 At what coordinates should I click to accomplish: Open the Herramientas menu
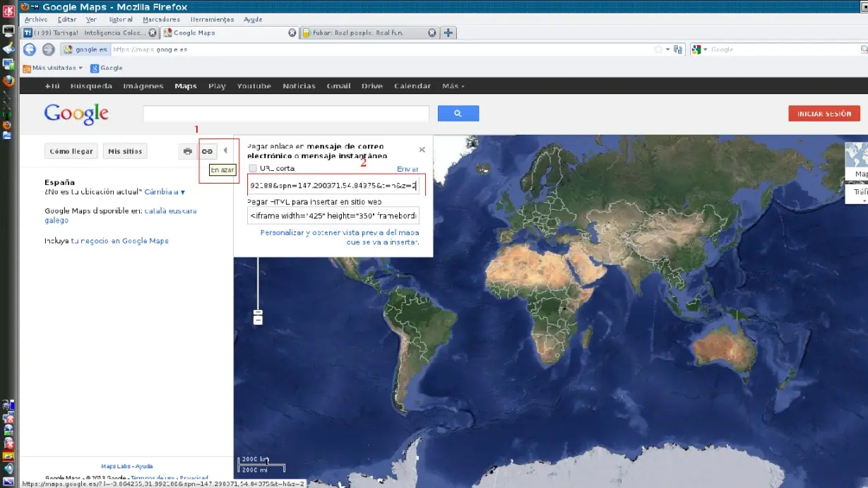212,20
